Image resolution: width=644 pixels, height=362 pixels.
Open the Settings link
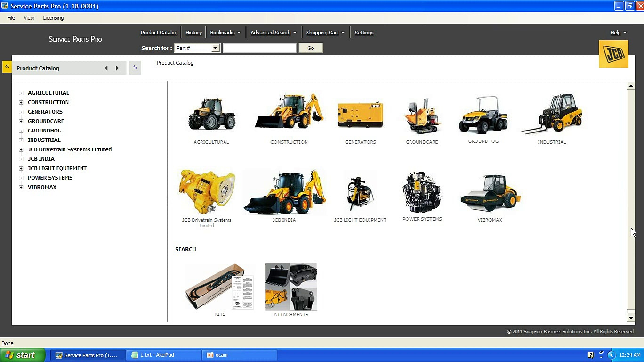pos(364,33)
